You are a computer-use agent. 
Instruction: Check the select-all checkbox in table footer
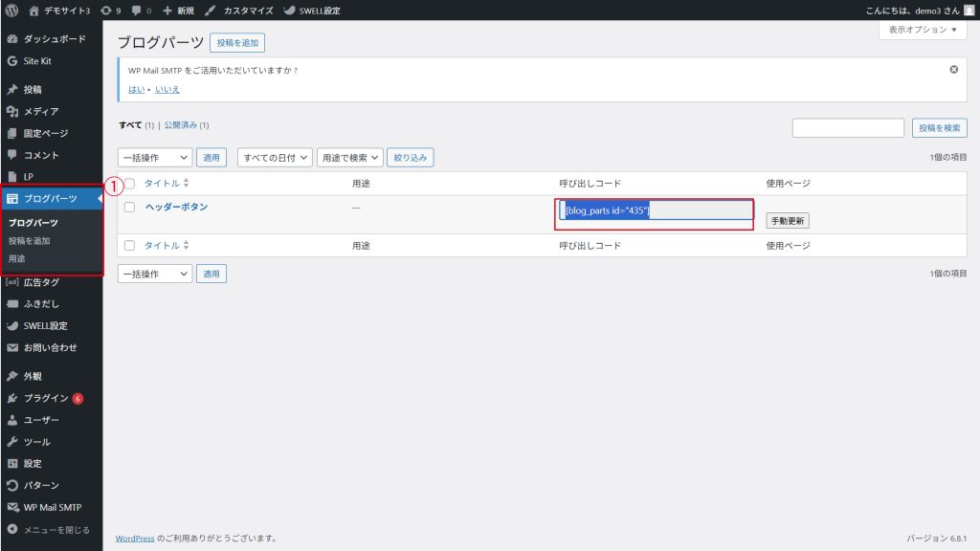pyautogui.click(x=130, y=246)
